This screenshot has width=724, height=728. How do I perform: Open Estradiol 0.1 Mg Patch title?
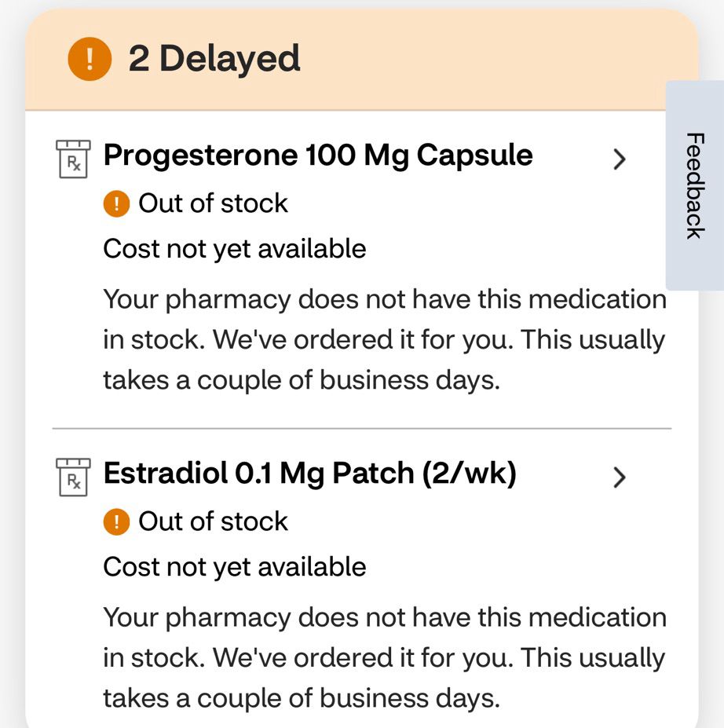coord(310,474)
